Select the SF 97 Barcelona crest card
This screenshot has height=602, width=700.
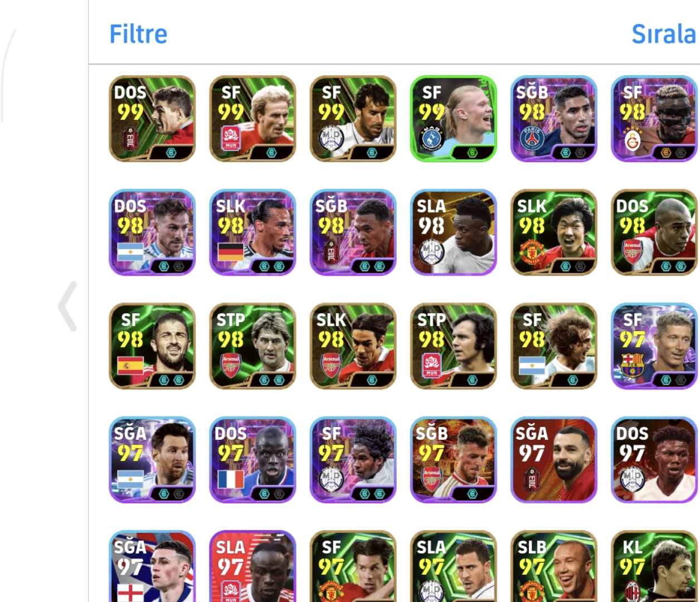point(654,346)
